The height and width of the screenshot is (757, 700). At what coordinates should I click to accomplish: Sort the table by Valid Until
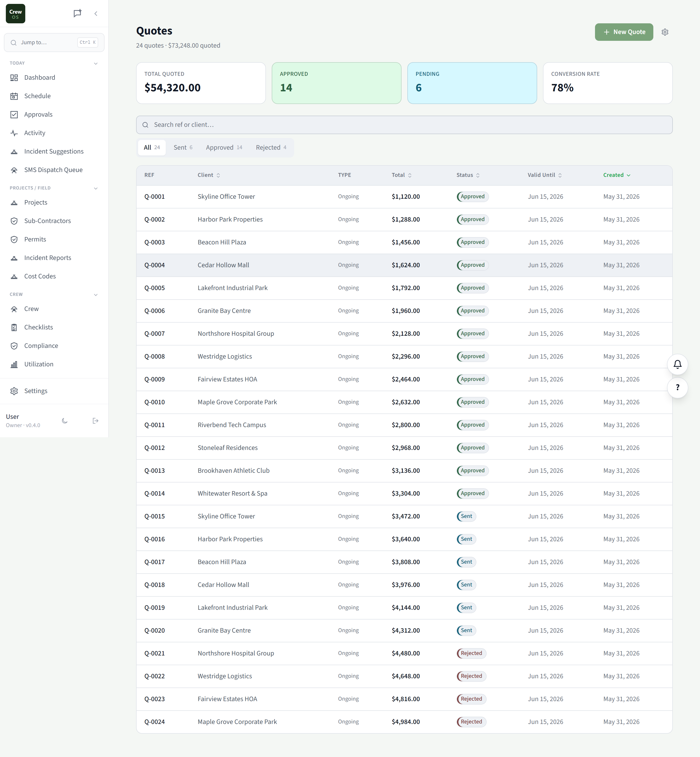(x=545, y=175)
